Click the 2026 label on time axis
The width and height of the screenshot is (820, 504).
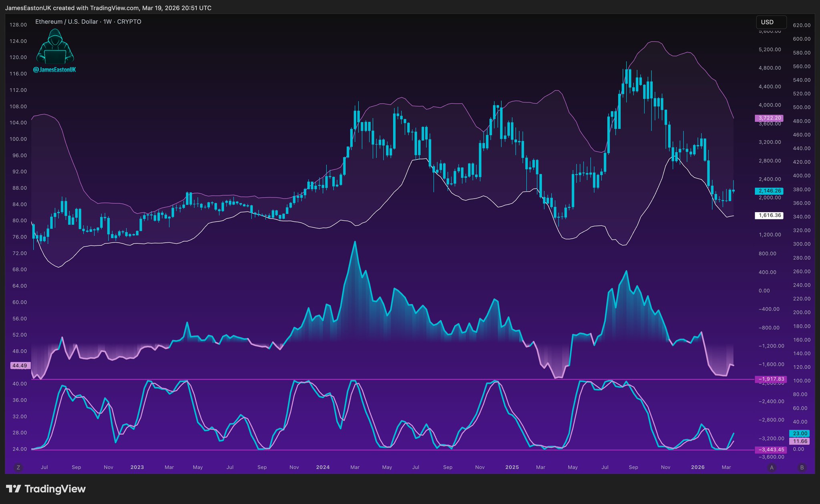pyautogui.click(x=698, y=467)
